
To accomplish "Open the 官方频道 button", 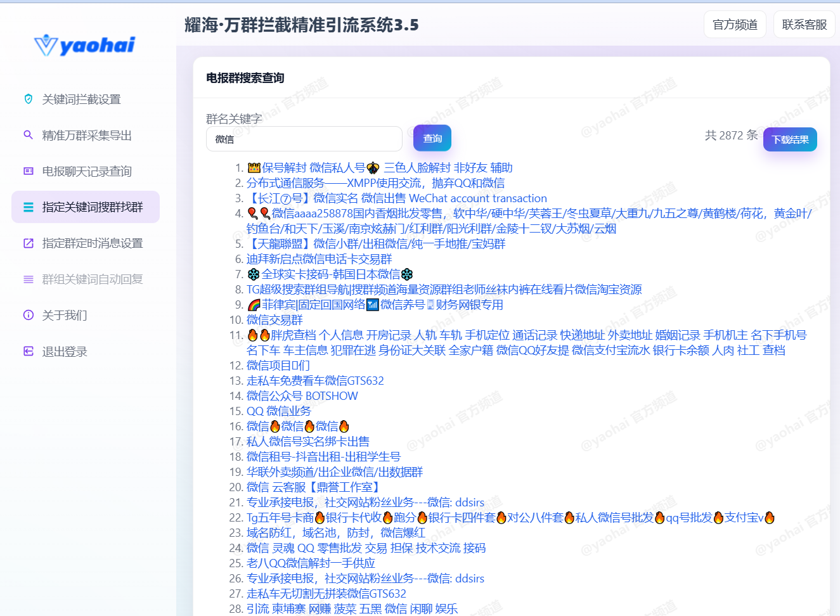I will (x=734, y=25).
